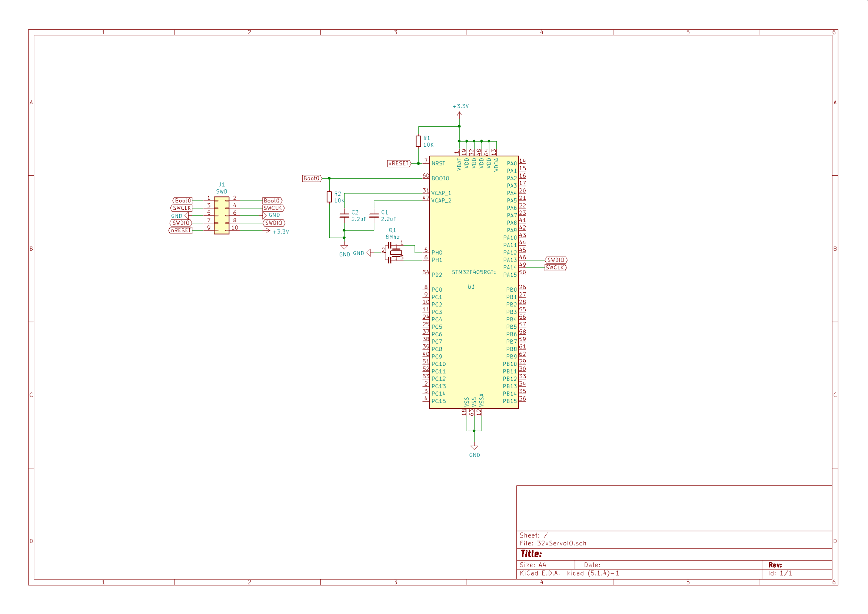
Task: Click the SWDIO label at J1 pin 8
Action: pyautogui.click(x=274, y=223)
